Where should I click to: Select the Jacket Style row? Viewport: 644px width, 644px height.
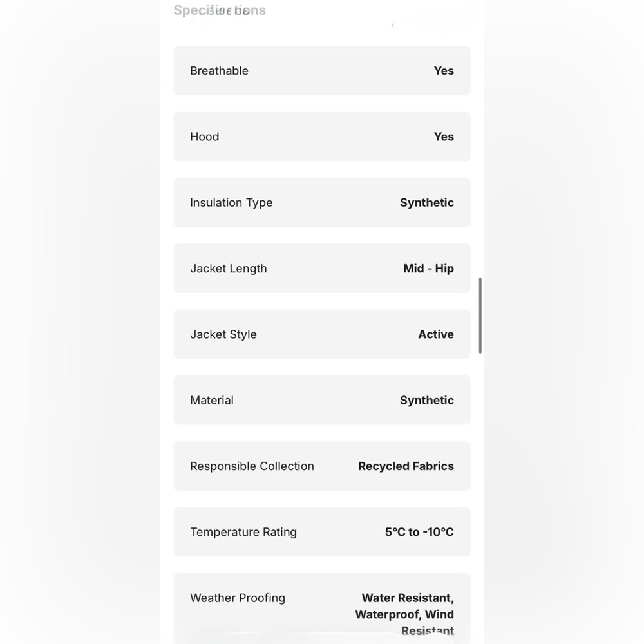click(x=321, y=334)
